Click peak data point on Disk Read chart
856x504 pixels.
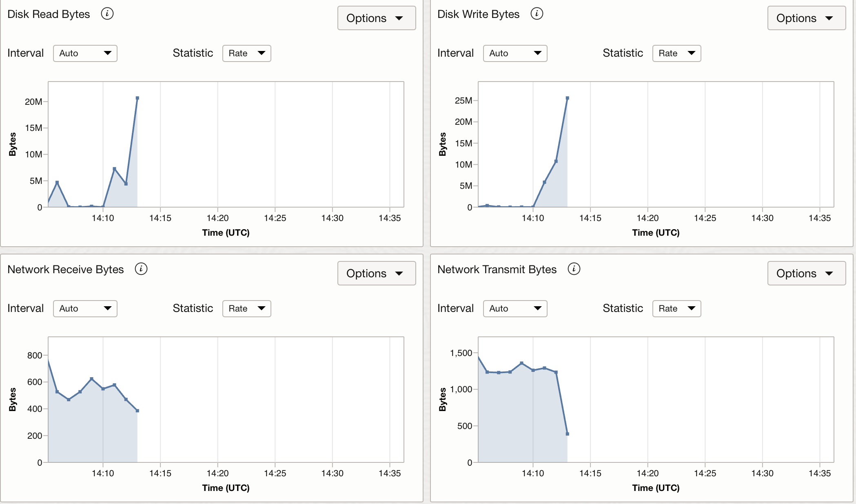[x=137, y=98]
